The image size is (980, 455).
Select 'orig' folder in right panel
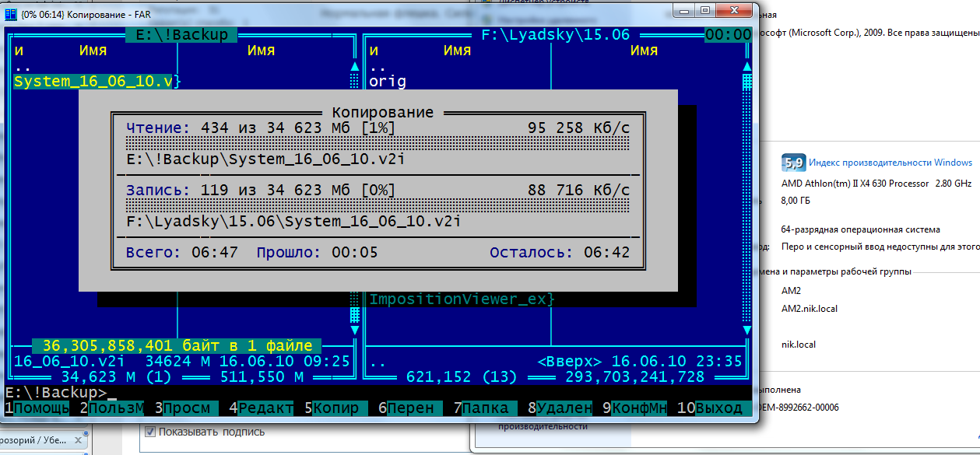388,81
